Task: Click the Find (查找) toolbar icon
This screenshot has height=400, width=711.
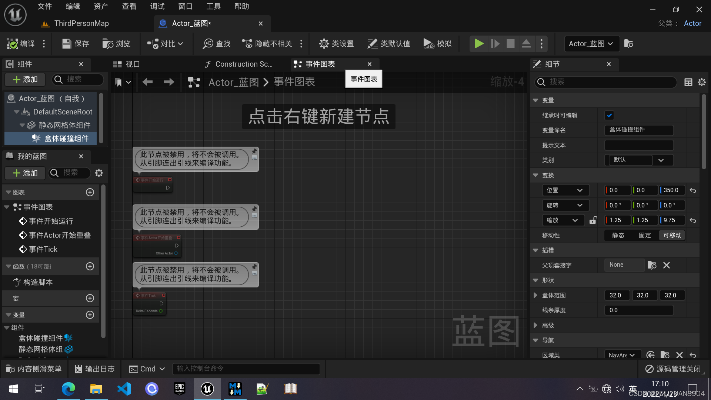Action: (x=217, y=44)
